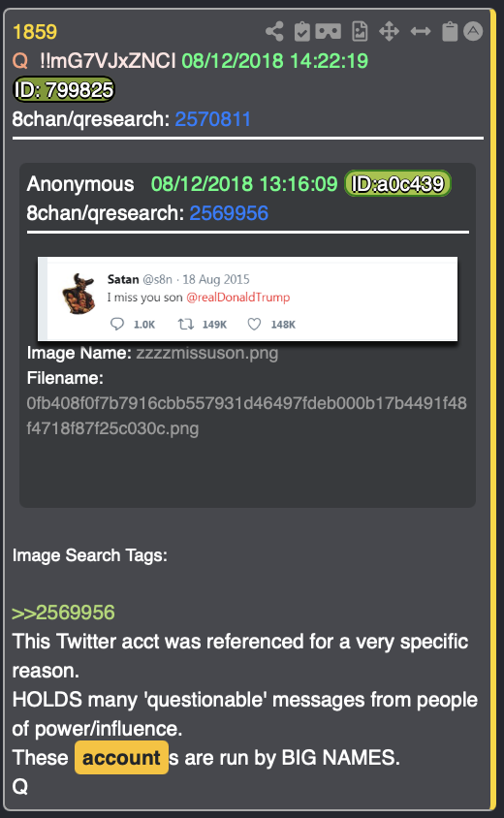
Task: Click the circled A icon
Action: tap(473, 31)
